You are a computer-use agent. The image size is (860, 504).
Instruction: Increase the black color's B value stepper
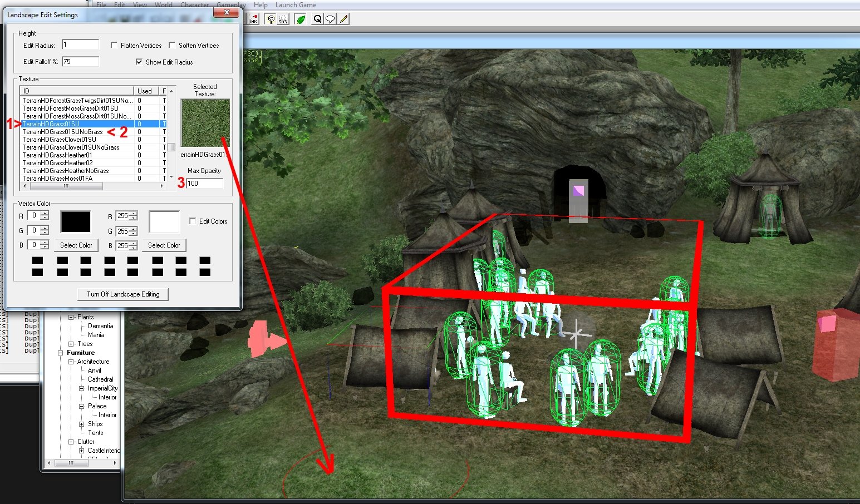click(x=45, y=243)
